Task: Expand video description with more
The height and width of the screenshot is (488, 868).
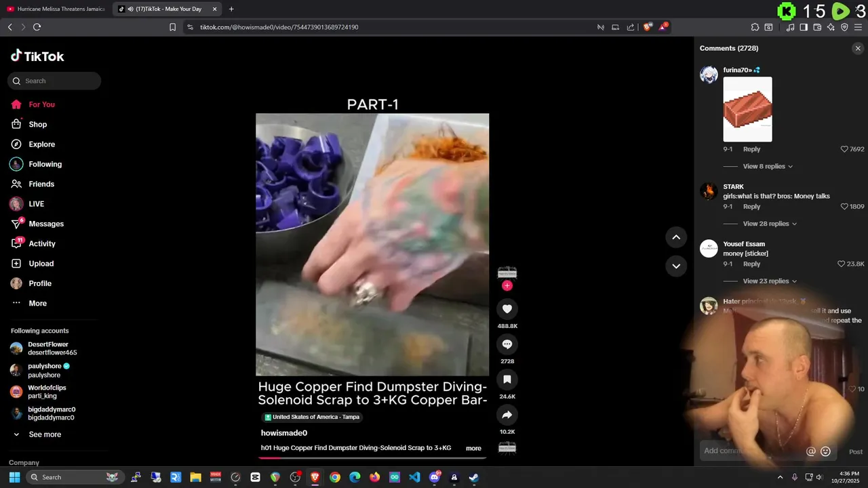Action: pos(473,448)
